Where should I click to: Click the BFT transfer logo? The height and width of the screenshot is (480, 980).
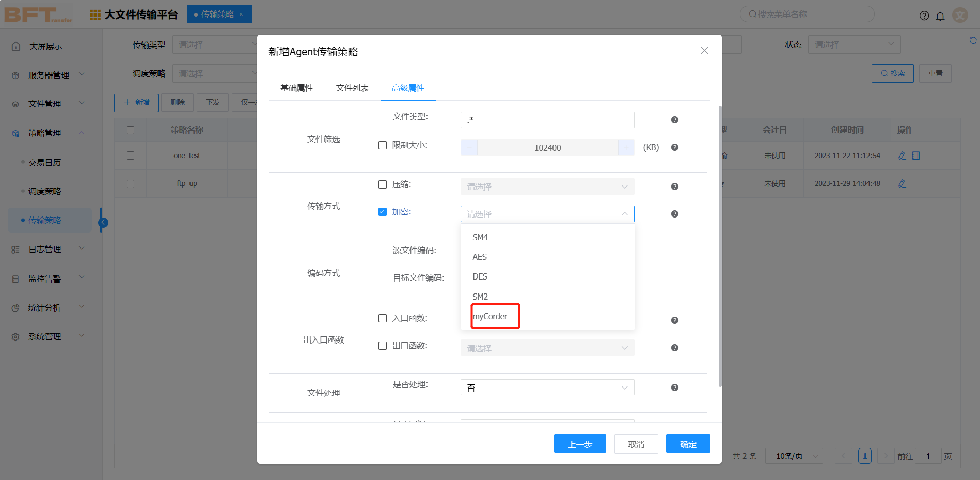[38, 14]
